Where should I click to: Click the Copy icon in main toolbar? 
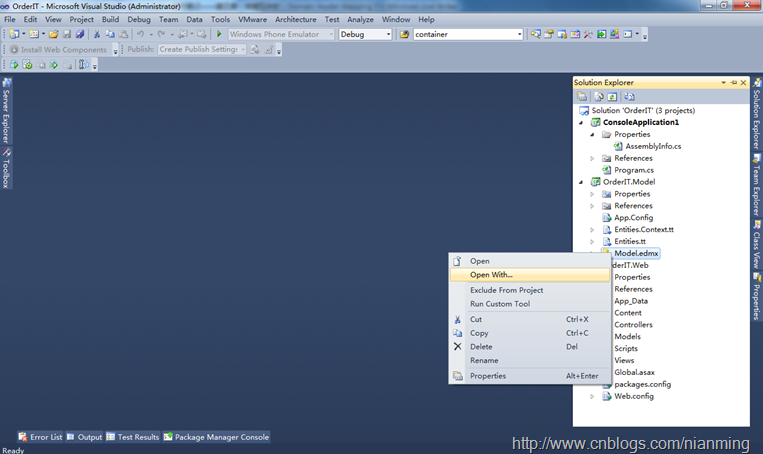pyautogui.click(x=110, y=34)
